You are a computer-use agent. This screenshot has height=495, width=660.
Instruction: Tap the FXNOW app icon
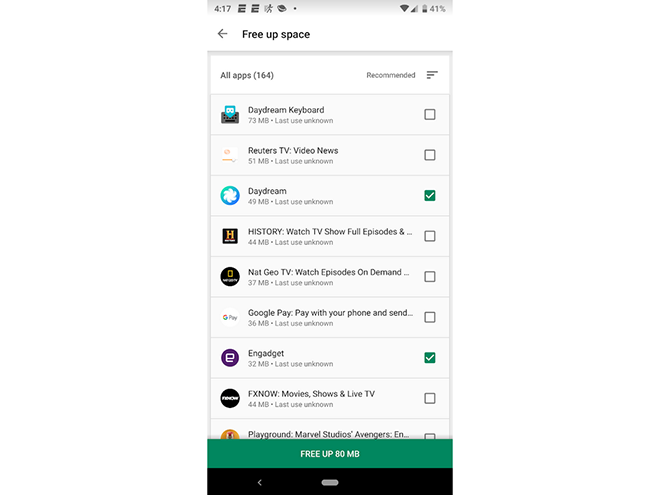click(230, 398)
